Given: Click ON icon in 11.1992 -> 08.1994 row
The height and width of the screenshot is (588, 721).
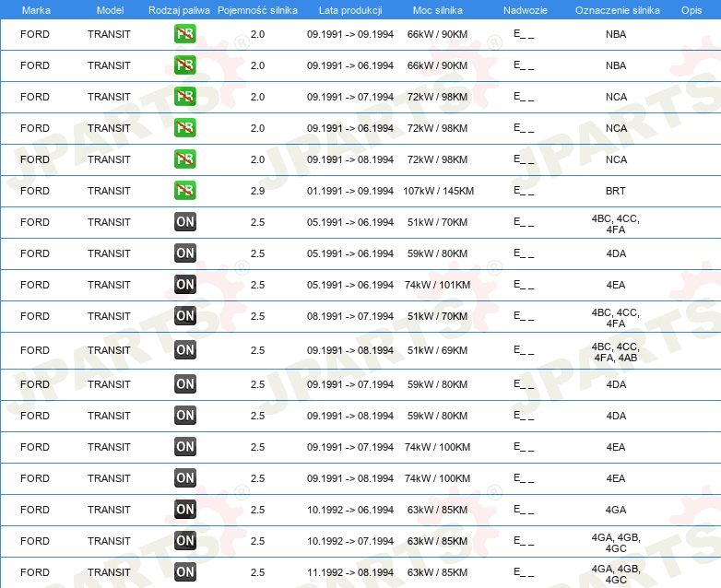Looking at the screenshot, I should (184, 572).
